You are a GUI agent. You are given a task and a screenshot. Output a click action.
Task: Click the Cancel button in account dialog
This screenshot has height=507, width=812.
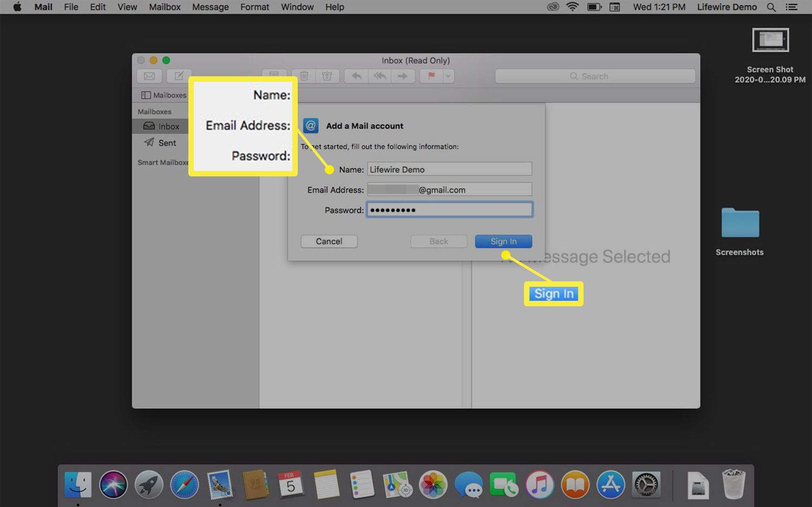tap(329, 241)
